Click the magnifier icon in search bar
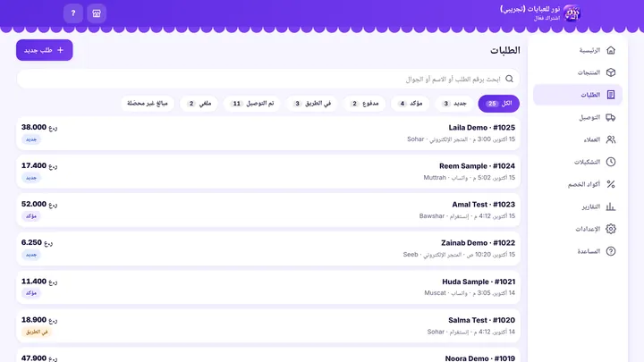The image size is (644, 362). coord(509,79)
